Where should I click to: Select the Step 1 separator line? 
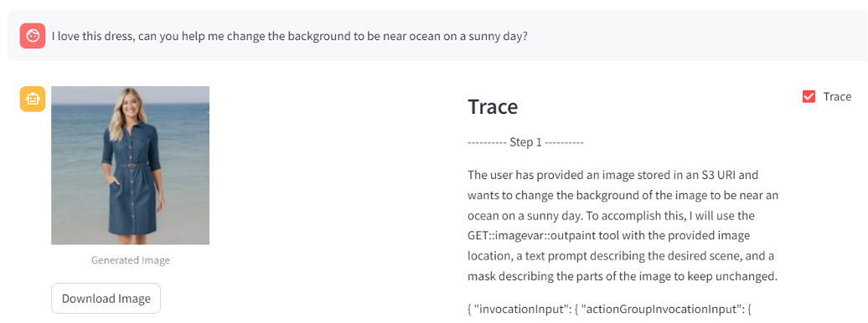[x=526, y=143]
